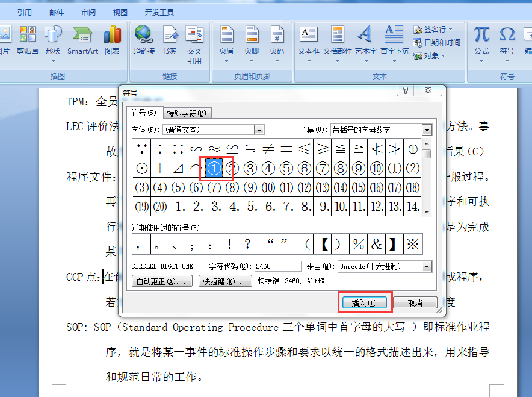
Task: Insert an object (对象)
Action: 429,55
